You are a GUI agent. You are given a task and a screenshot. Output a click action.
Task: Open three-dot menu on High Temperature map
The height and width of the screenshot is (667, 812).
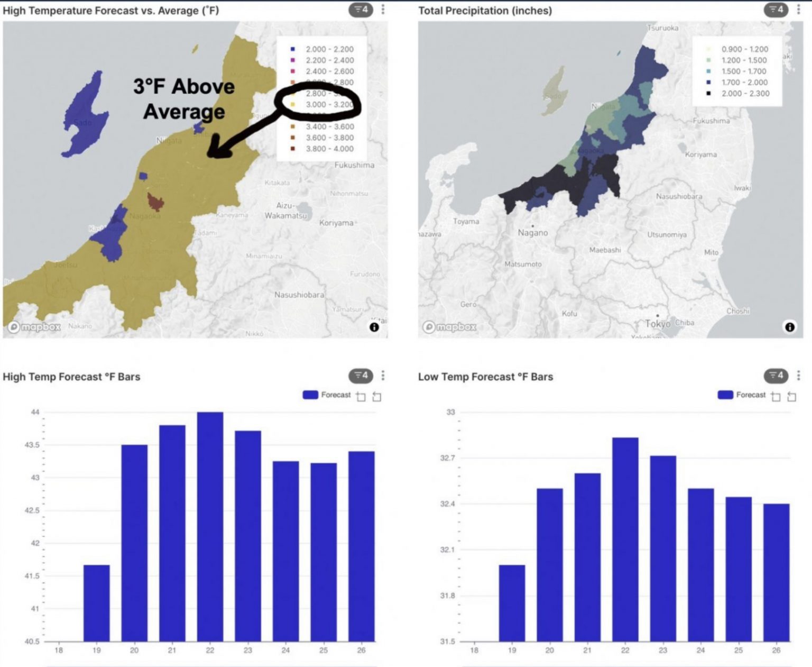(x=383, y=10)
